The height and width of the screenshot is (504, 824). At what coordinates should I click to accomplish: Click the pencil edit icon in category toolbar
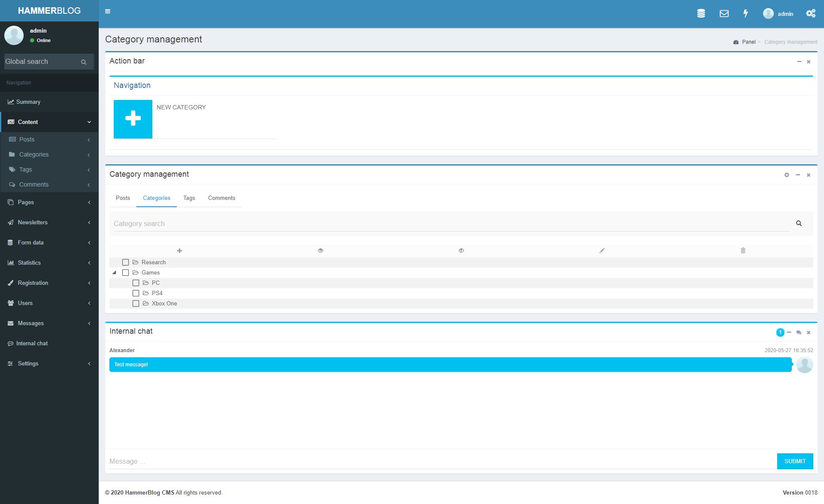[602, 250]
